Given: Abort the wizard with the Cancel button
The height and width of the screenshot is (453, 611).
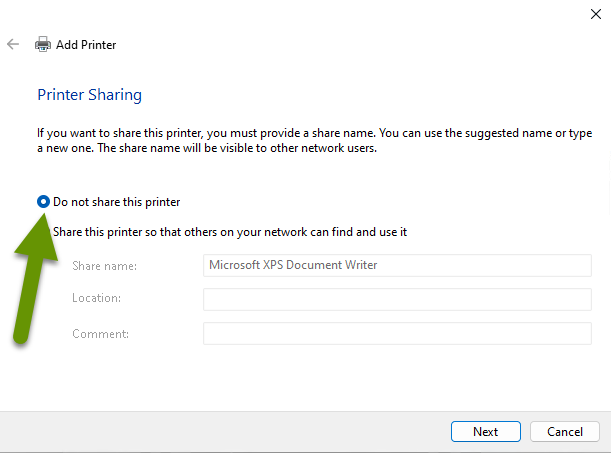Looking at the screenshot, I should 565,432.
